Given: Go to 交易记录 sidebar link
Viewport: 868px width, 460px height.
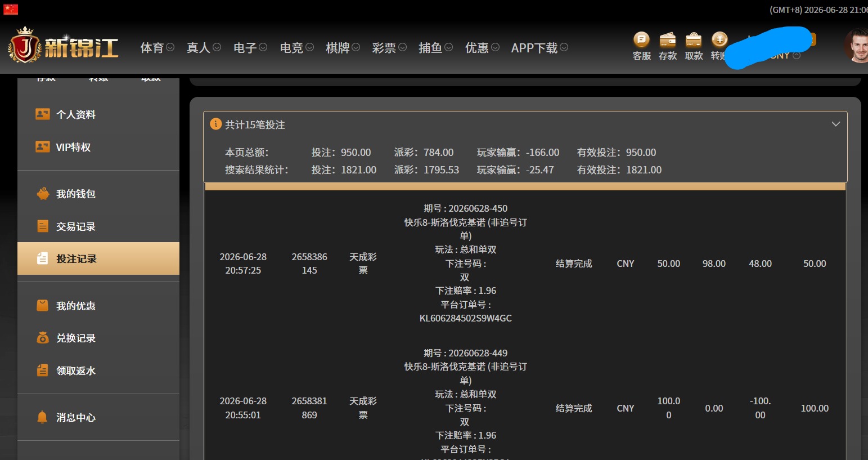Looking at the screenshot, I should click(x=76, y=226).
